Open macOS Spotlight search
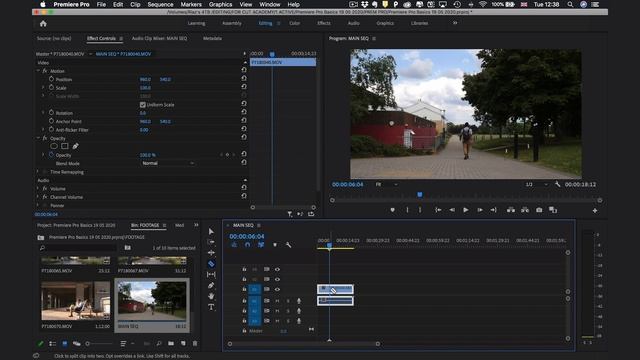The height and width of the screenshot is (360, 640). coord(570,4)
